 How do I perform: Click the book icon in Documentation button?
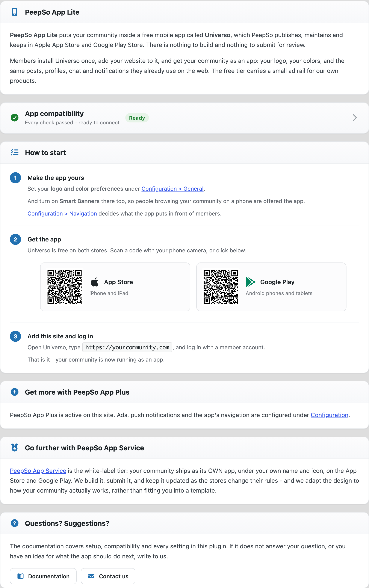[21, 576]
